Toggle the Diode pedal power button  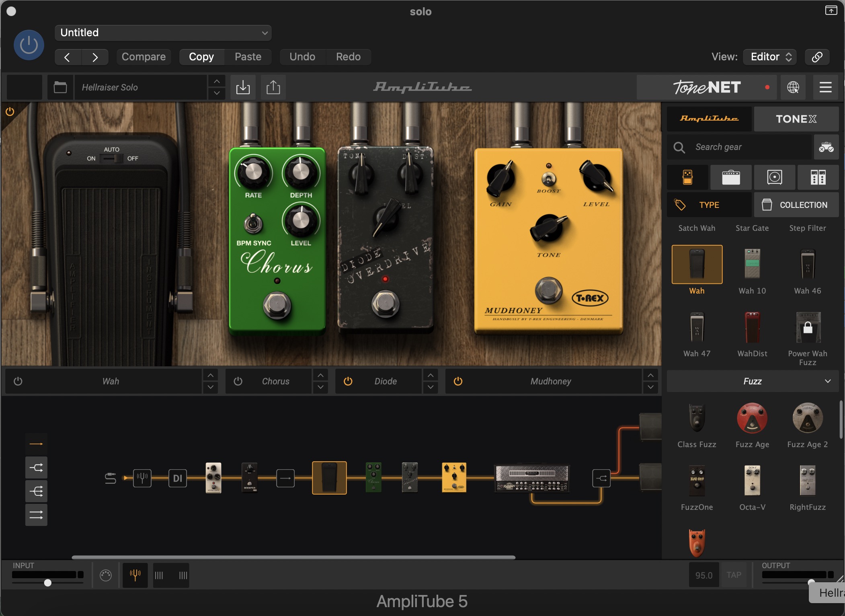[x=348, y=381]
